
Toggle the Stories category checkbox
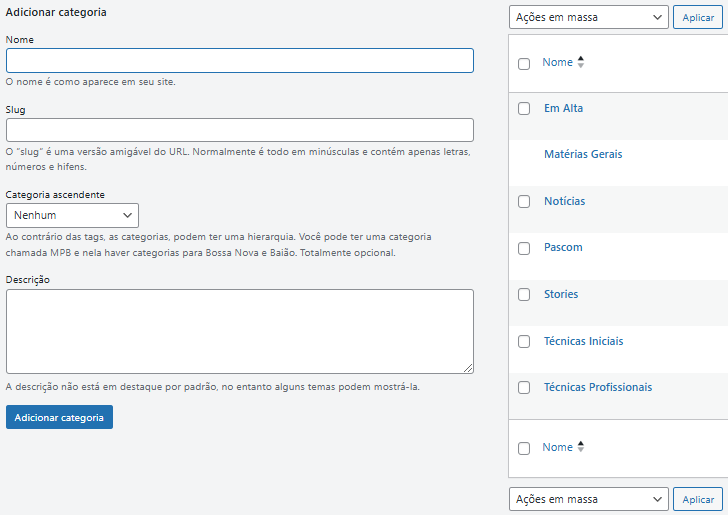(x=524, y=294)
